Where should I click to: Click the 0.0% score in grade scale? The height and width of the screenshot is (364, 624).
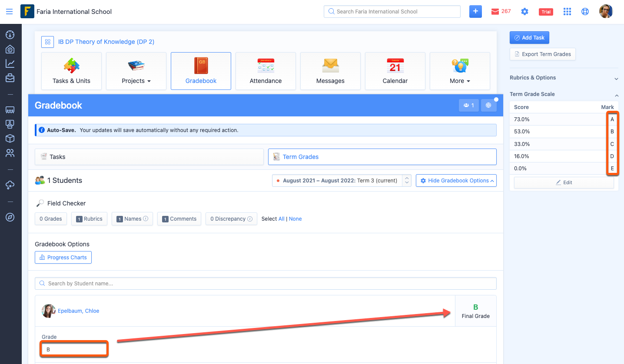click(x=521, y=169)
